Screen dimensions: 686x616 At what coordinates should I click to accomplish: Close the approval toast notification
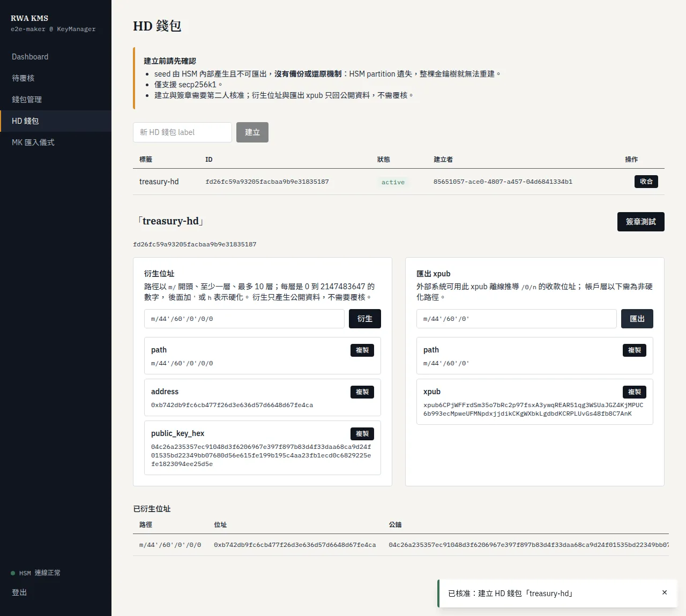click(x=665, y=592)
